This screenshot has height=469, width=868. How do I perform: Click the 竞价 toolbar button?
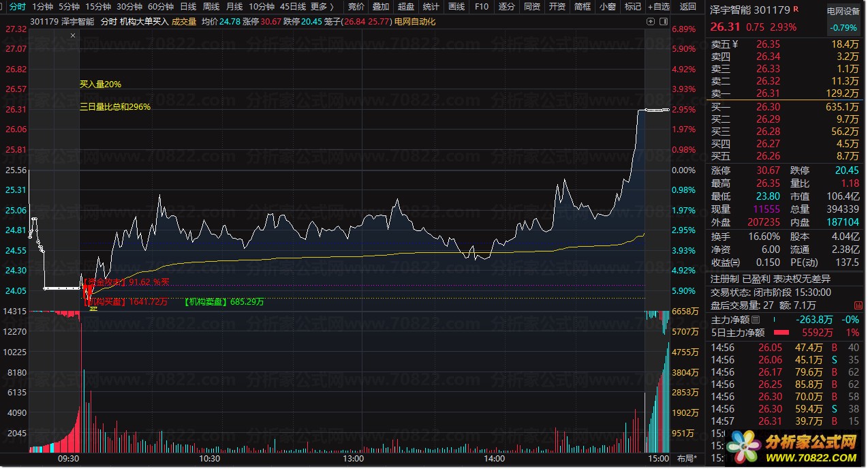coord(356,7)
